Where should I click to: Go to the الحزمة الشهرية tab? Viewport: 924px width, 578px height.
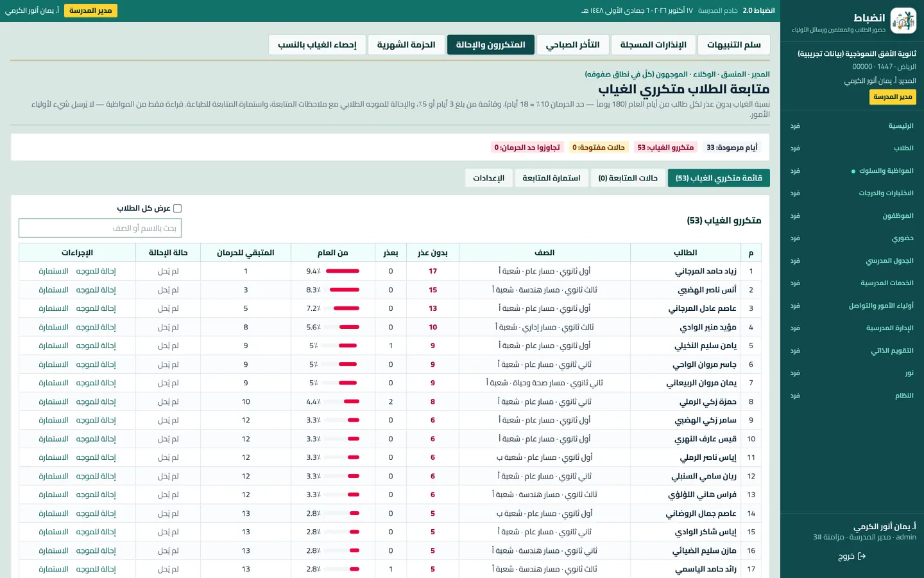[406, 45]
